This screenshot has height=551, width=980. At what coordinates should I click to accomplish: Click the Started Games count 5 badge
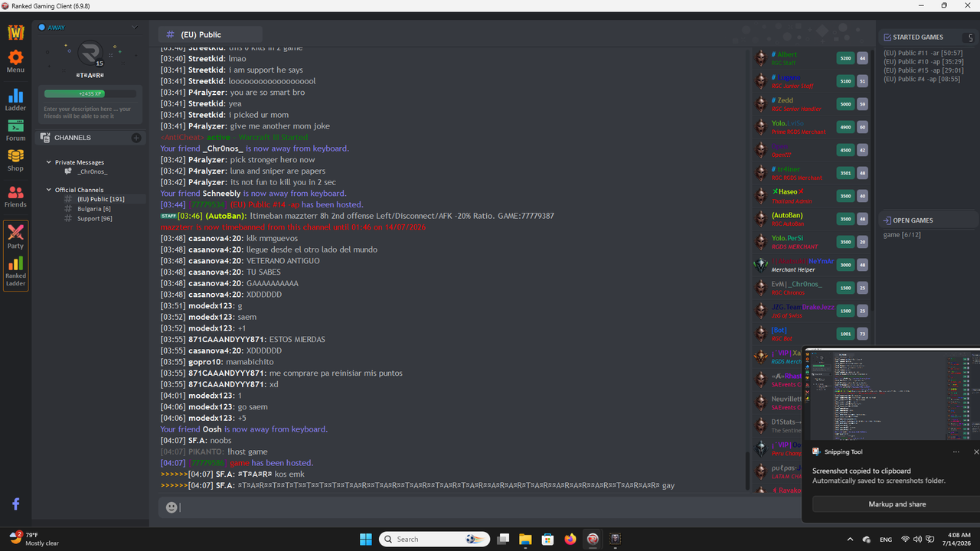(x=970, y=37)
